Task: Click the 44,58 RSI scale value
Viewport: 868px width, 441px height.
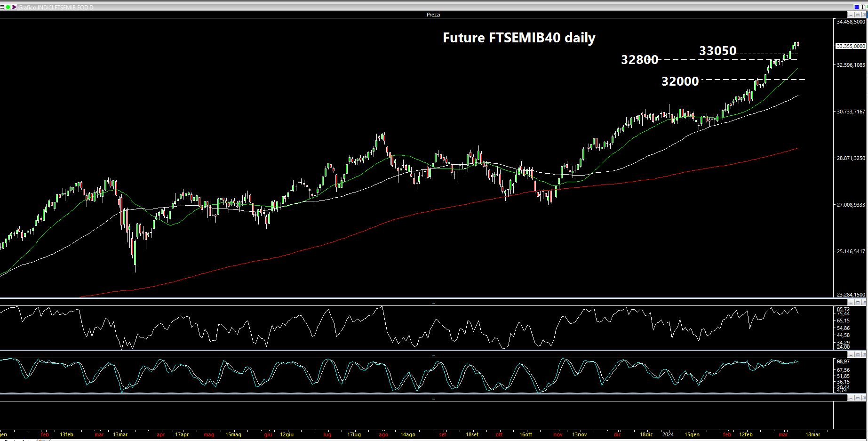Action: pyautogui.click(x=843, y=335)
